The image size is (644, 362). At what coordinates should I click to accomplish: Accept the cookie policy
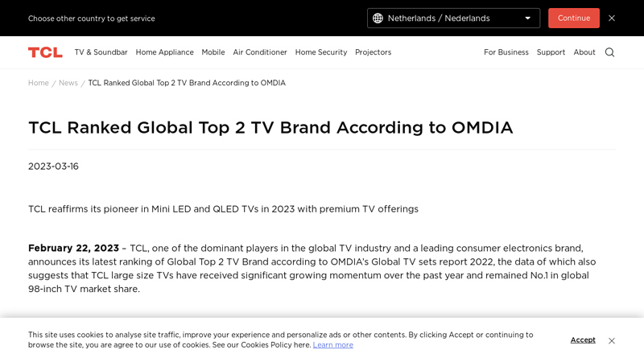(582, 339)
